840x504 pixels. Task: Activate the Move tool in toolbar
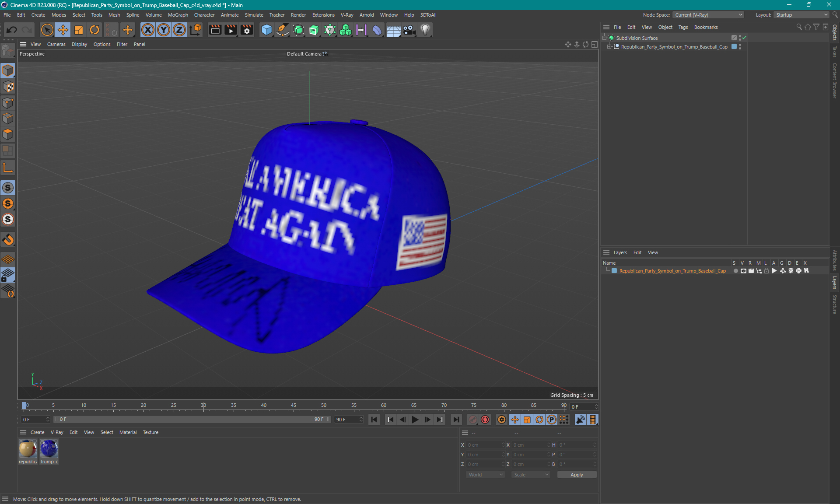pos(63,30)
